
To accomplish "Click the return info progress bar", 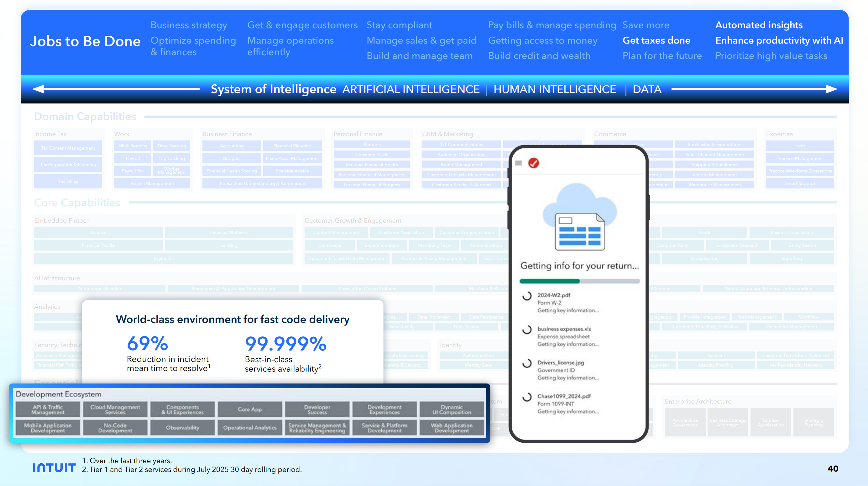I will click(x=579, y=281).
